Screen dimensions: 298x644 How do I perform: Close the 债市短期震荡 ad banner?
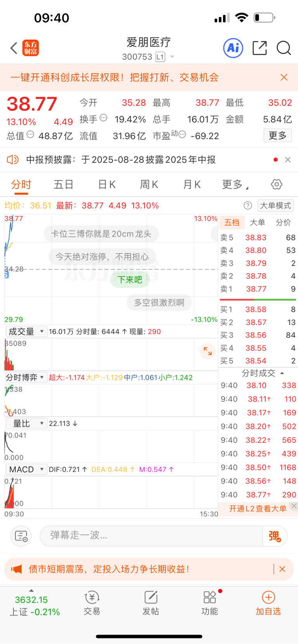pos(282,569)
